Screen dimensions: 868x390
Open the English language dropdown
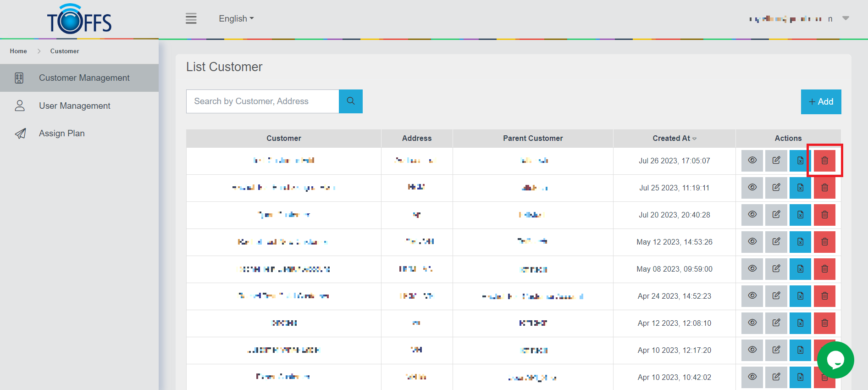pyautogui.click(x=236, y=19)
